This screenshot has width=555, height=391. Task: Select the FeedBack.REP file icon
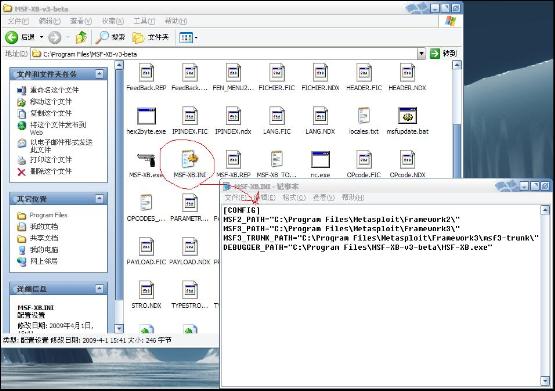(146, 73)
